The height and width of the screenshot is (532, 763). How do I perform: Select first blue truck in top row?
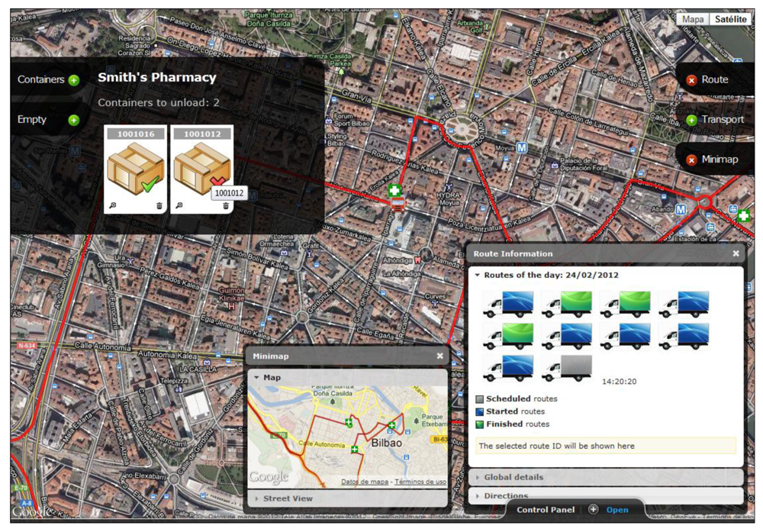coord(508,305)
